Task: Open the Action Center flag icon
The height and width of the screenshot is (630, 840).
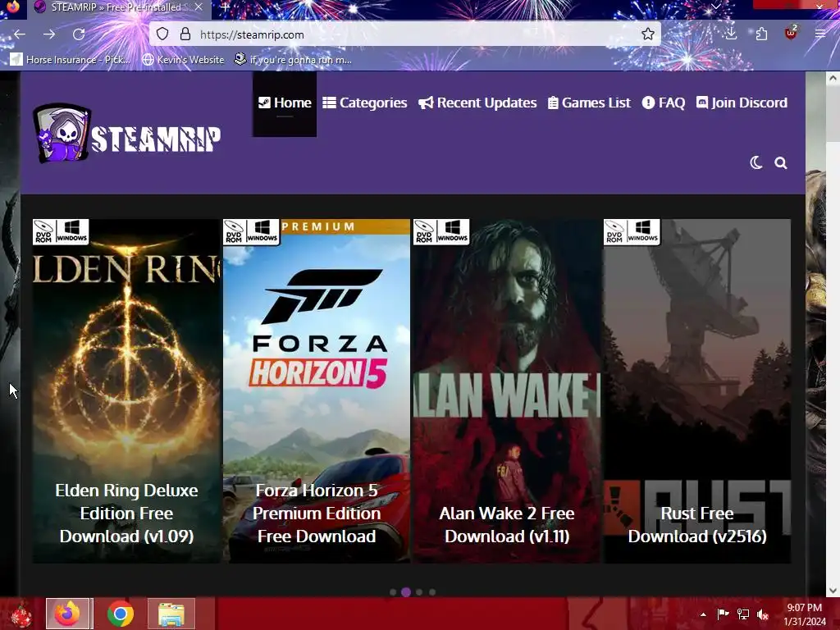Action: tap(723, 614)
